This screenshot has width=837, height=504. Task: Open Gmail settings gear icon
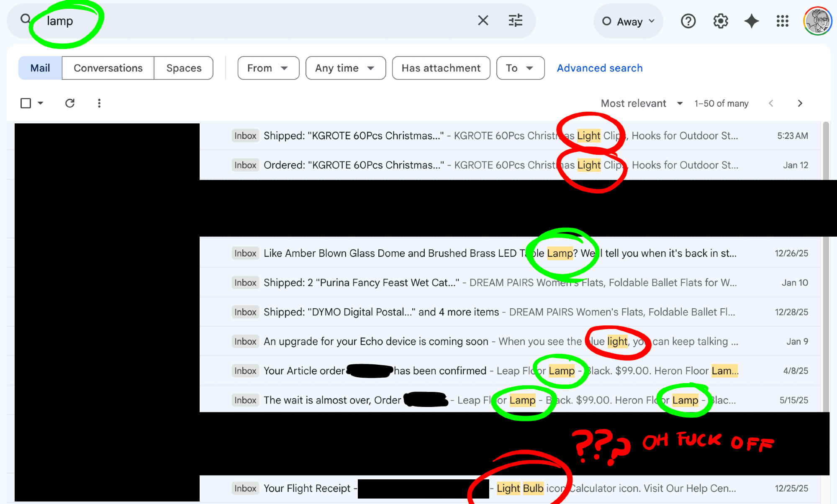click(x=720, y=21)
